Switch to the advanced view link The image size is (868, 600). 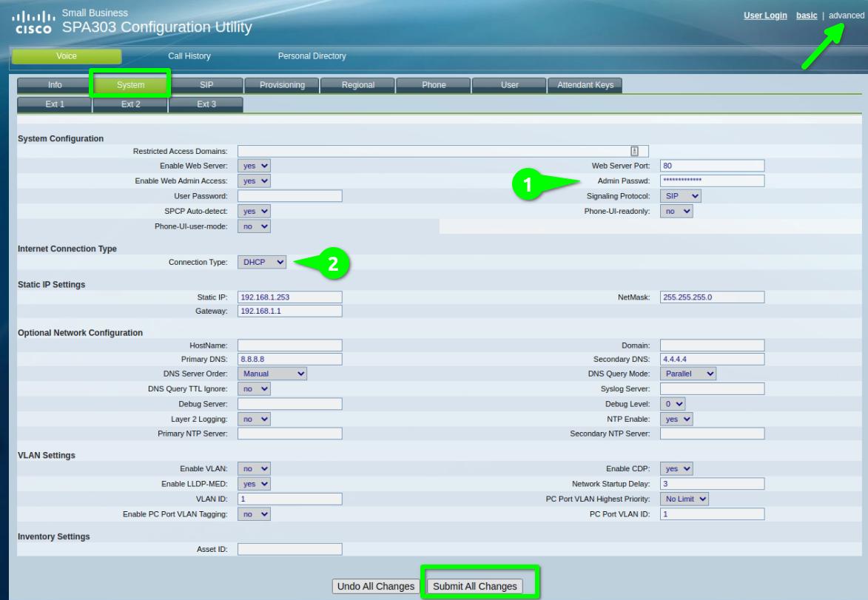(x=846, y=16)
